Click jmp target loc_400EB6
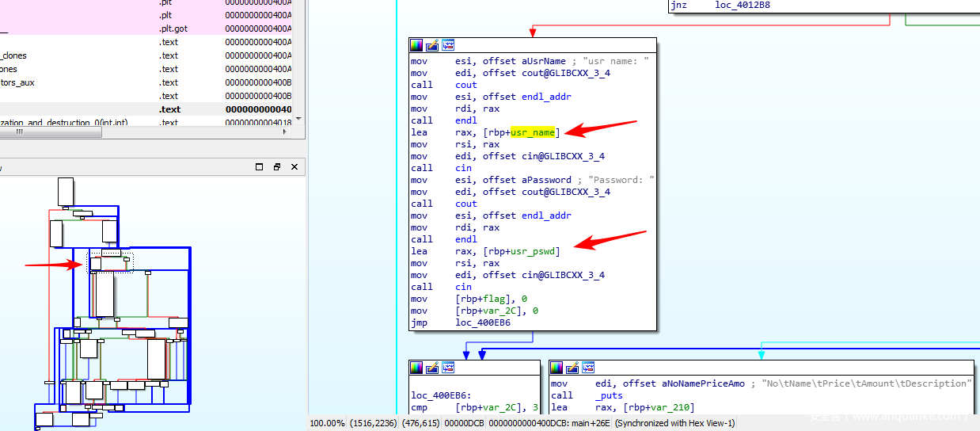 click(x=483, y=322)
